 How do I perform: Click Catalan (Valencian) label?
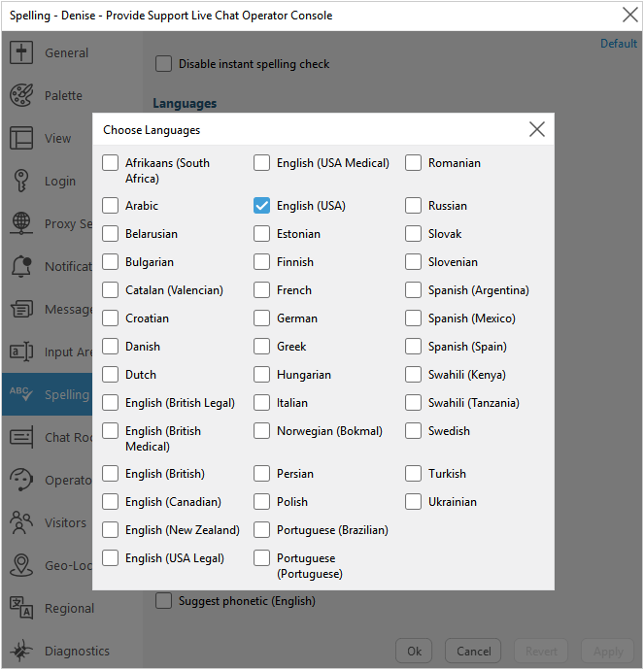(x=174, y=290)
